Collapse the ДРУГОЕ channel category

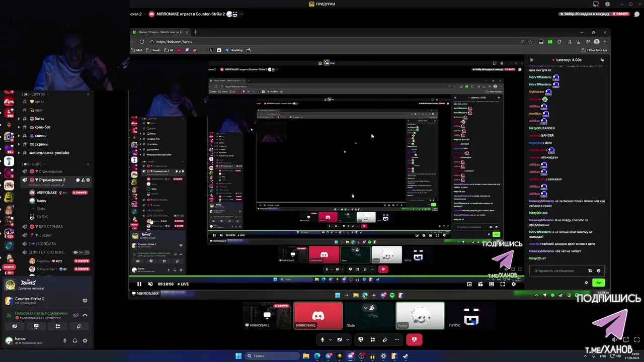tap(34, 94)
